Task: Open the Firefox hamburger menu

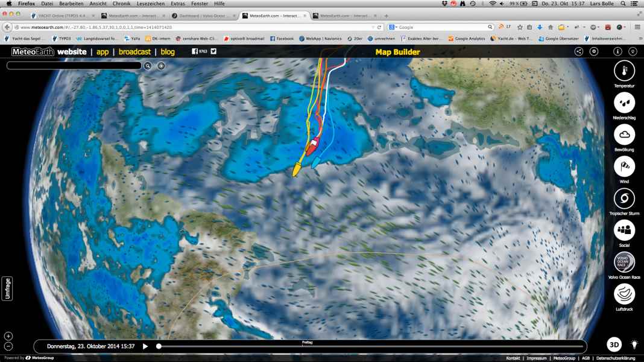Action: (x=637, y=27)
